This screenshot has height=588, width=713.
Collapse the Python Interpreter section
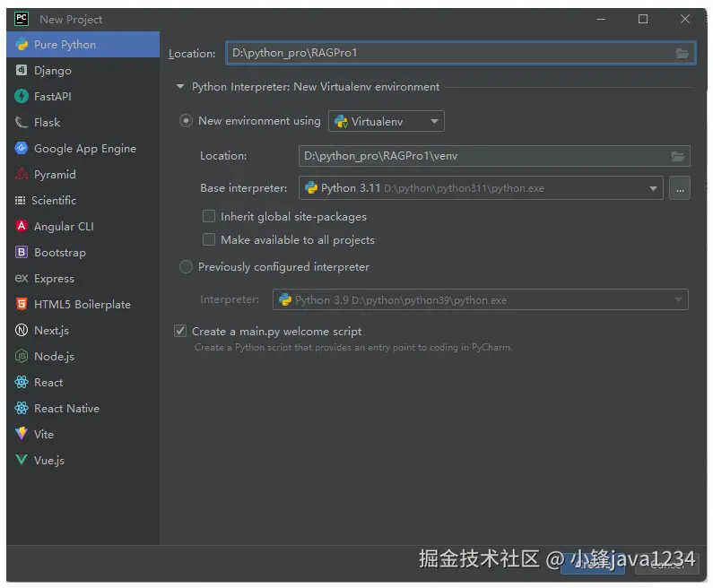tap(180, 86)
